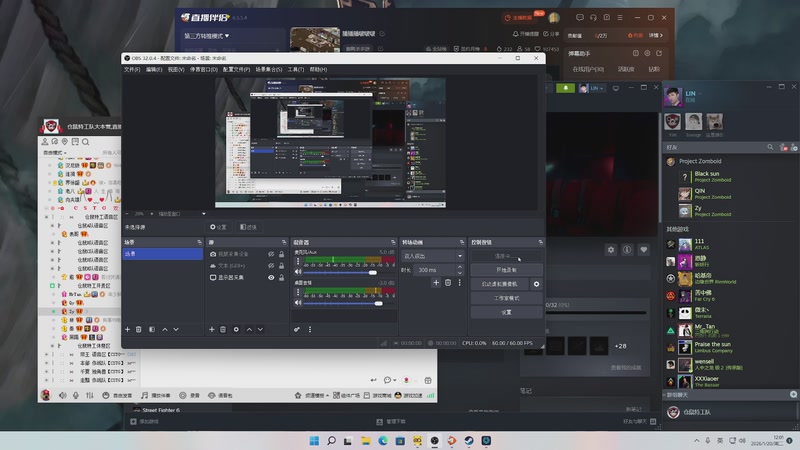The width and height of the screenshot is (800, 450).
Task: Move source up in OBS Sources toolbar
Action: click(x=249, y=330)
